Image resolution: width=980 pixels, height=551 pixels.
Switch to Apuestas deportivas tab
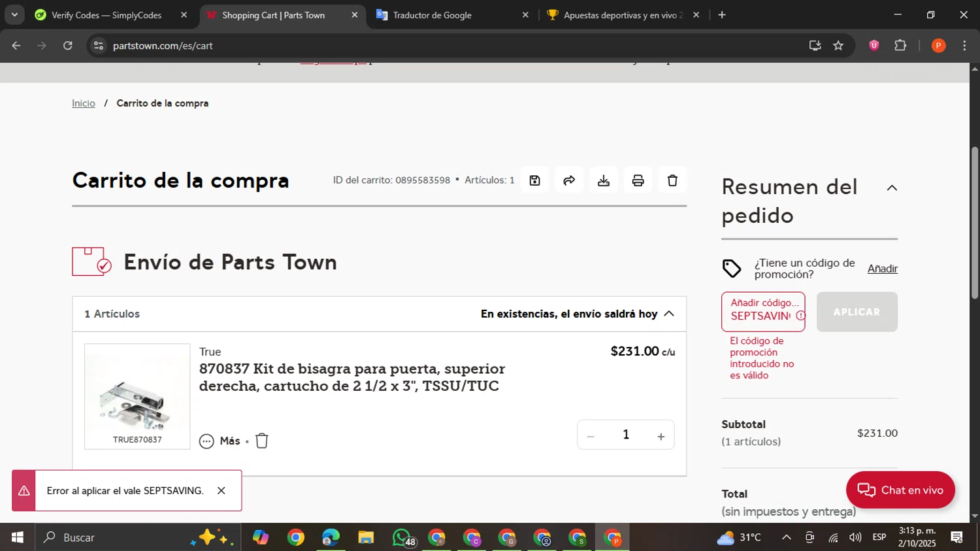pyautogui.click(x=623, y=15)
